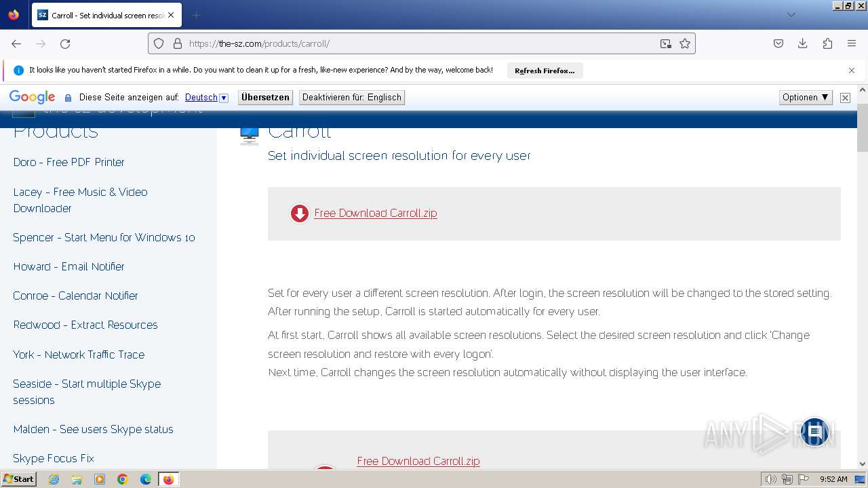Dismiss the Firefox refresh notification

[x=852, y=70]
